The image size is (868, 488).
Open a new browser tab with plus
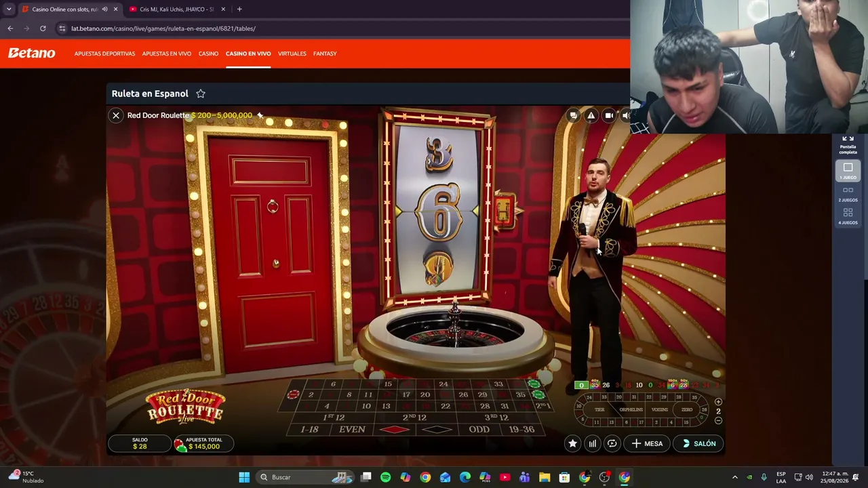tap(239, 9)
